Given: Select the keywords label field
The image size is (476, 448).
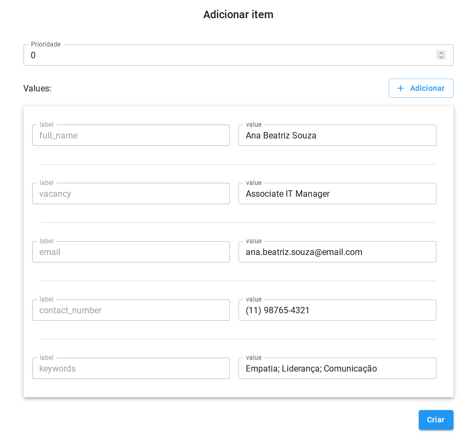Looking at the screenshot, I should 130,368.
